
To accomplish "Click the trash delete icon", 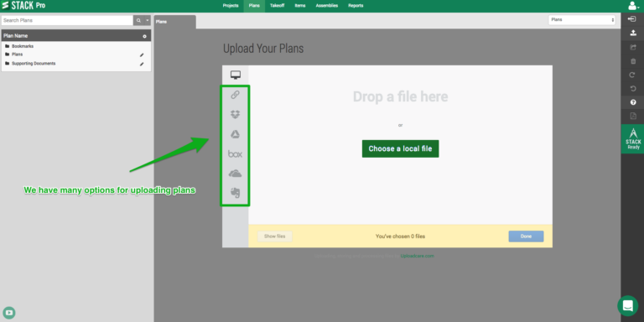I will click(633, 61).
